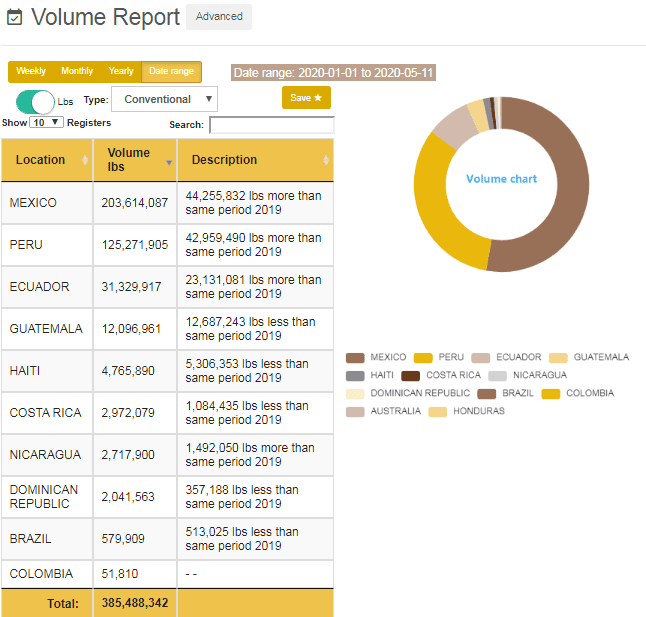Click the Save button with star

click(306, 98)
